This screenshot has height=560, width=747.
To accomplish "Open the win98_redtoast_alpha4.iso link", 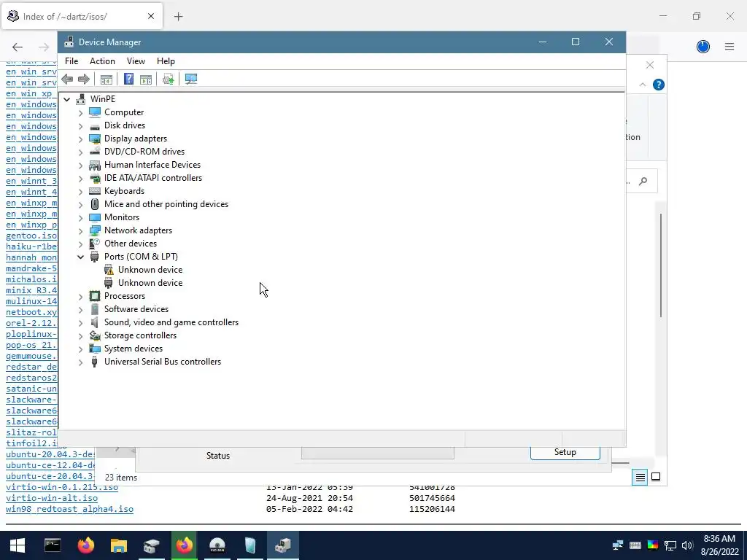I will point(69,509).
